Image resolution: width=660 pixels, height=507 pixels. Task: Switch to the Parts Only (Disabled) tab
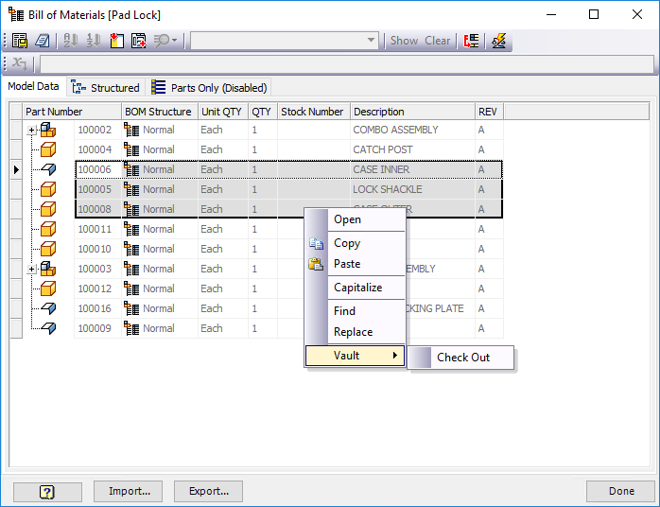coord(209,88)
